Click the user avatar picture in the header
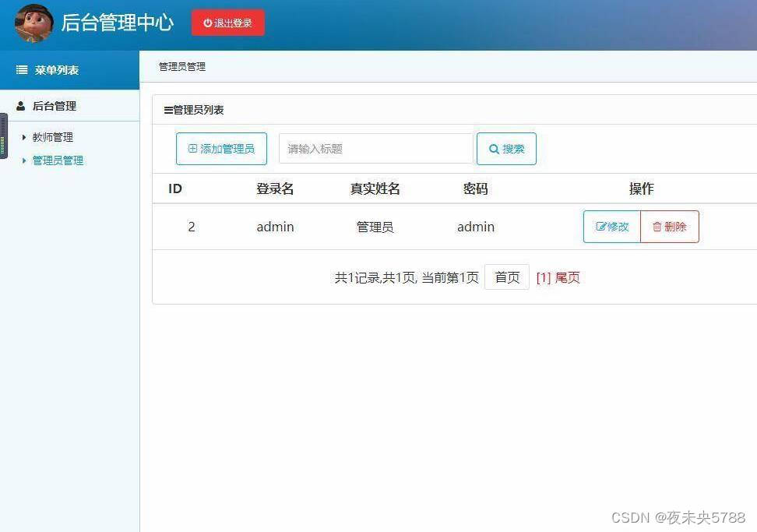757x532 pixels. [x=33, y=23]
